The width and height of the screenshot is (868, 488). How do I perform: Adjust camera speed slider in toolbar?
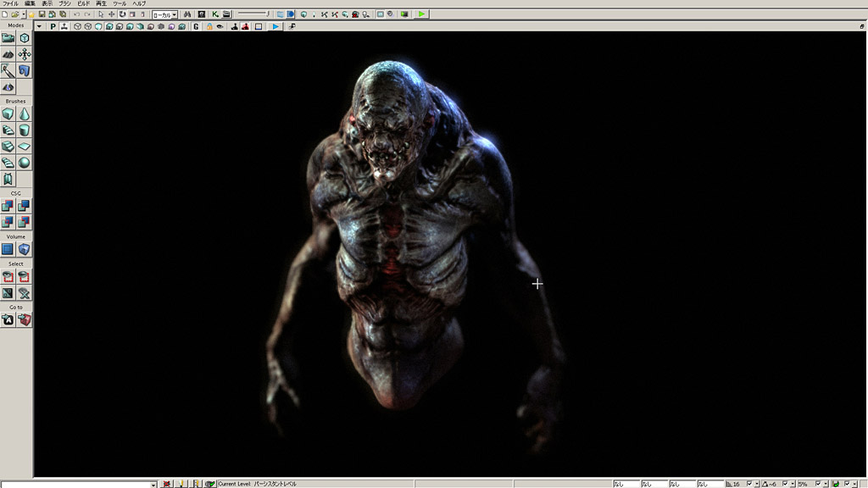pyautogui.click(x=253, y=14)
